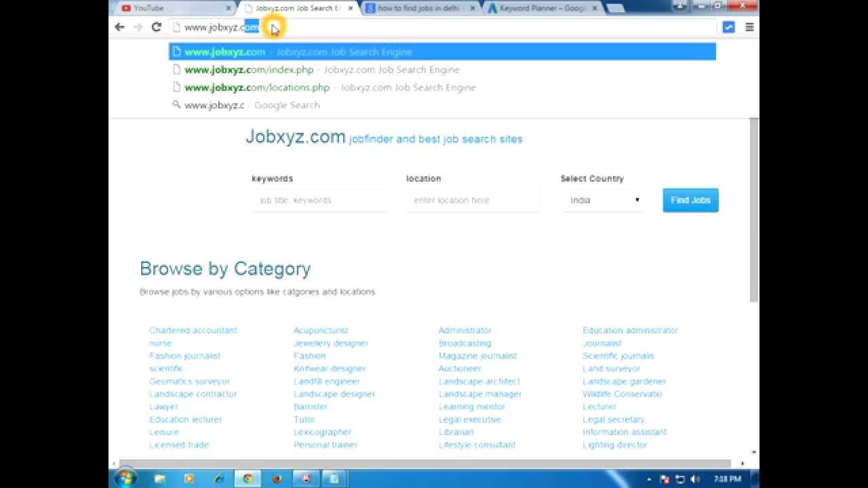Click the Jobxyz.com site title
Viewport: 868px width, 488px height.
point(296,136)
